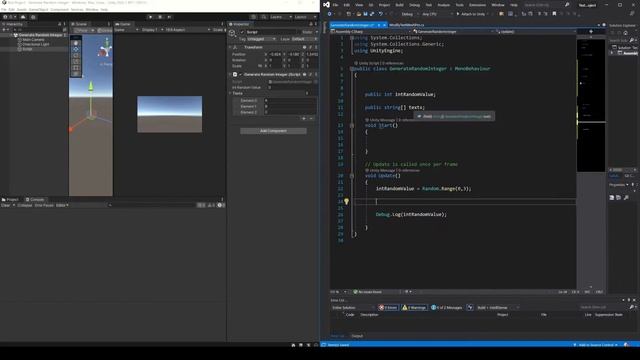640x360 pixels.
Task: Switch to the Unity Project tab
Action: point(11,200)
